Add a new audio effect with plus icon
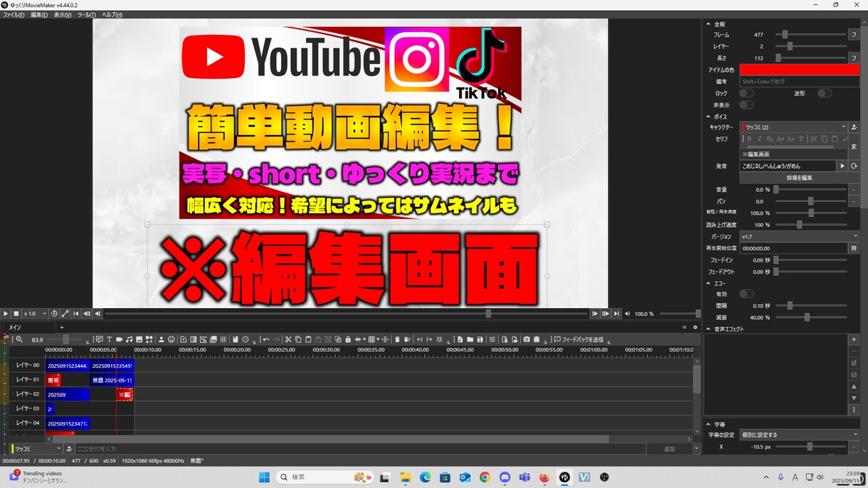The width and height of the screenshot is (868, 488). click(x=854, y=339)
